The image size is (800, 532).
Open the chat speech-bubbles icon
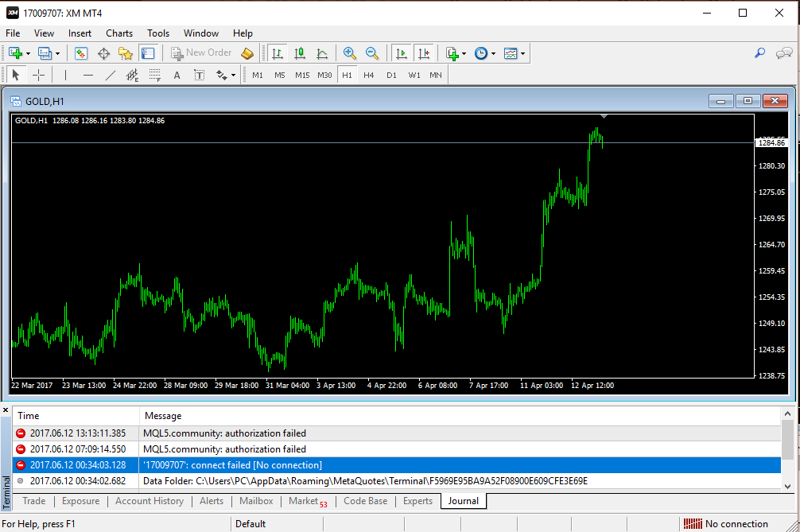click(x=784, y=53)
